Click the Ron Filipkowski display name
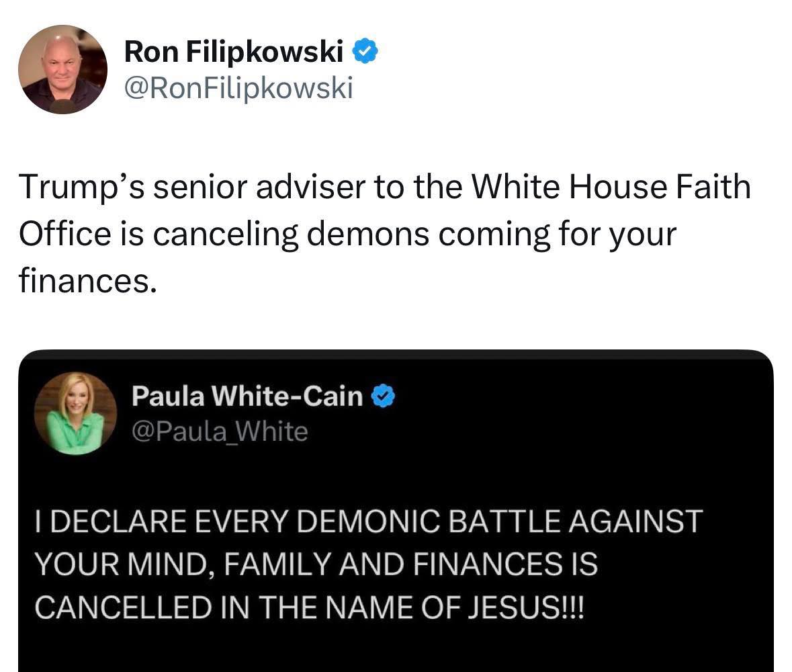Viewport: 792px width, 672px height. [234, 52]
